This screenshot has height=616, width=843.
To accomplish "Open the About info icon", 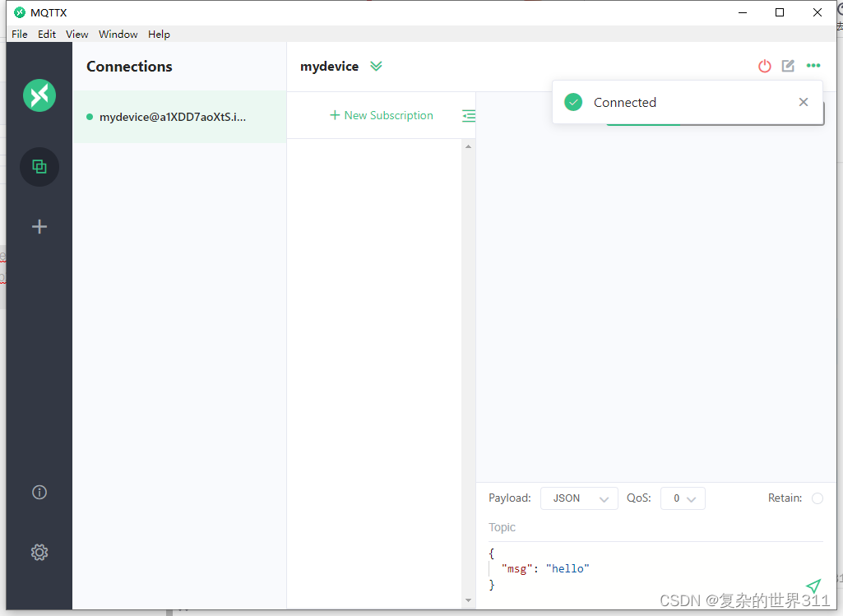I will 39,492.
